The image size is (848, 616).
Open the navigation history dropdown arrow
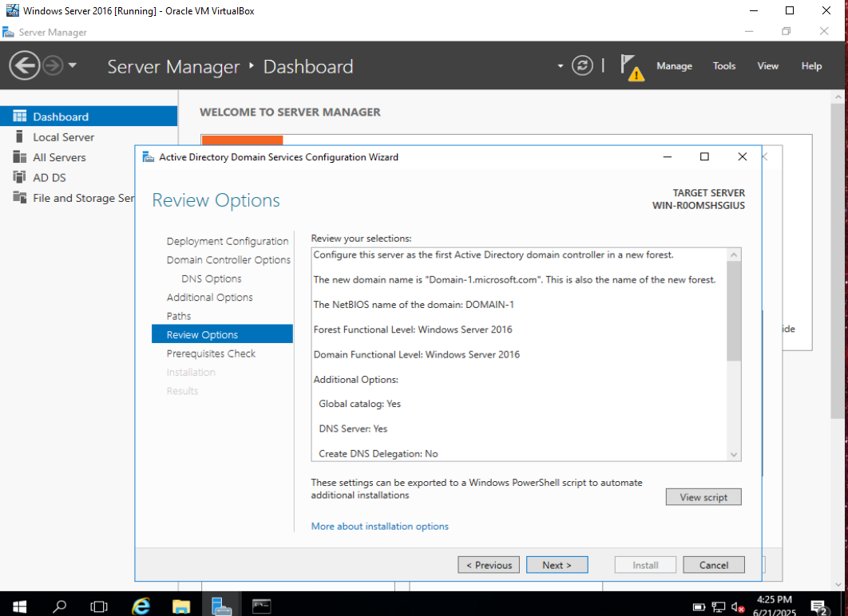(x=73, y=66)
